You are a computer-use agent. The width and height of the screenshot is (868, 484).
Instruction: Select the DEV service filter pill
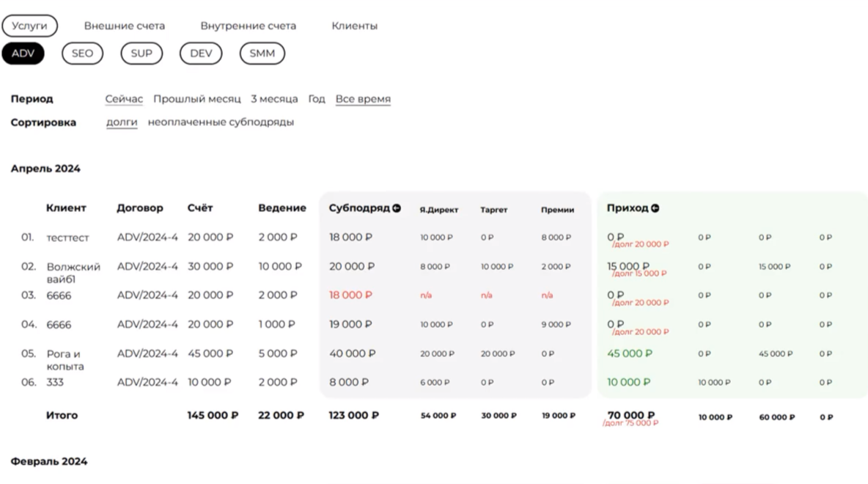point(201,54)
